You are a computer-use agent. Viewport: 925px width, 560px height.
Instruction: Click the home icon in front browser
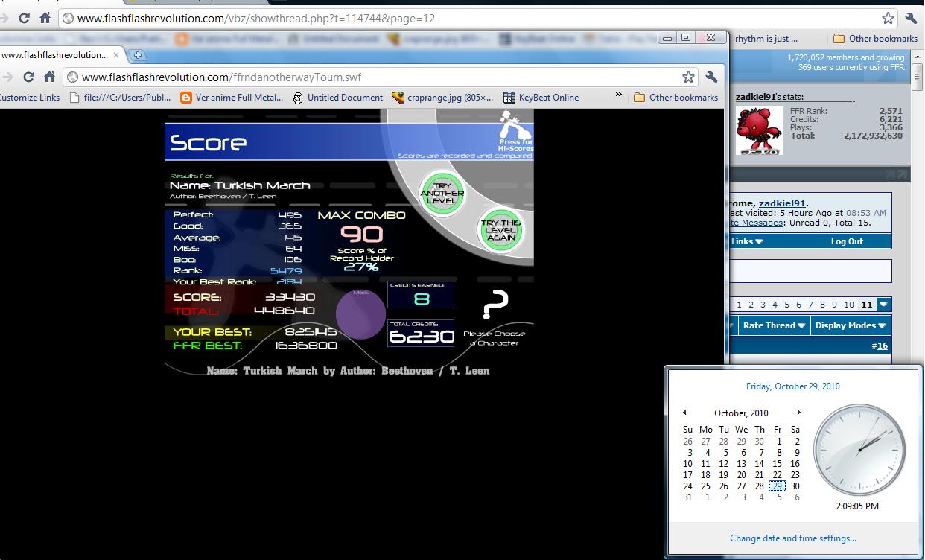[x=49, y=77]
